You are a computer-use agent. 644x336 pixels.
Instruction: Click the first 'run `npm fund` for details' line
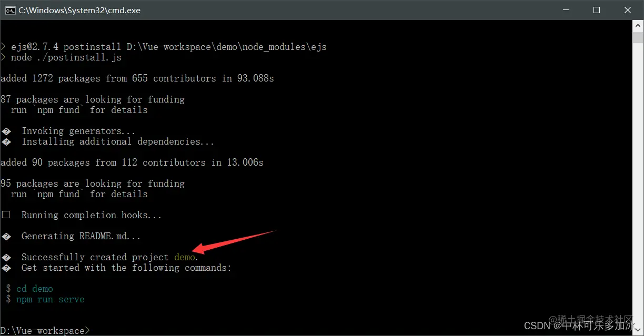coord(79,110)
